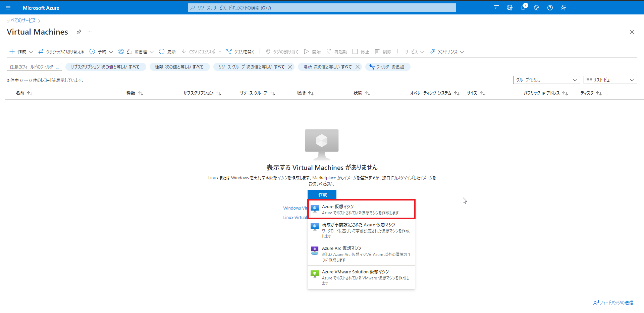This screenshot has width=644, height=313.
Task: Remove the 場所 filter
Action: [358, 67]
